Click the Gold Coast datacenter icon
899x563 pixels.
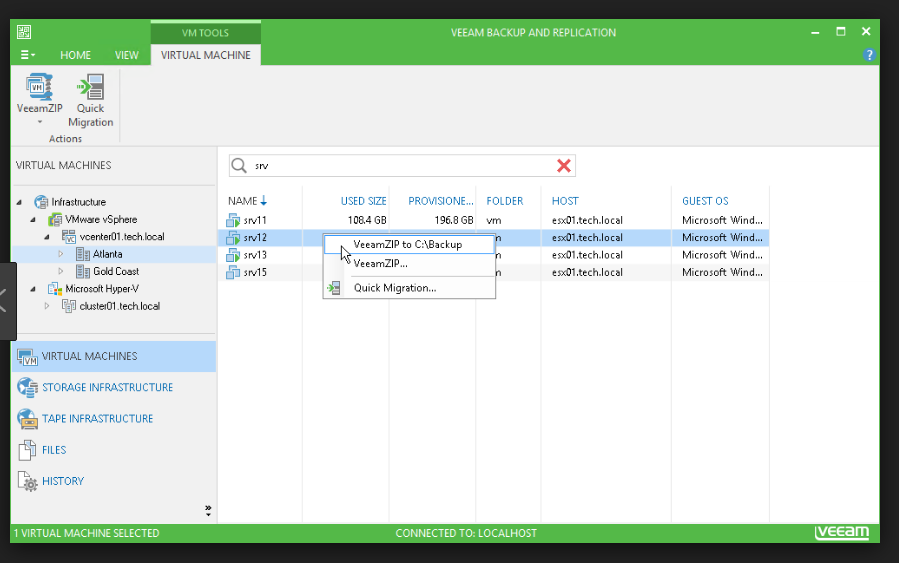(83, 271)
